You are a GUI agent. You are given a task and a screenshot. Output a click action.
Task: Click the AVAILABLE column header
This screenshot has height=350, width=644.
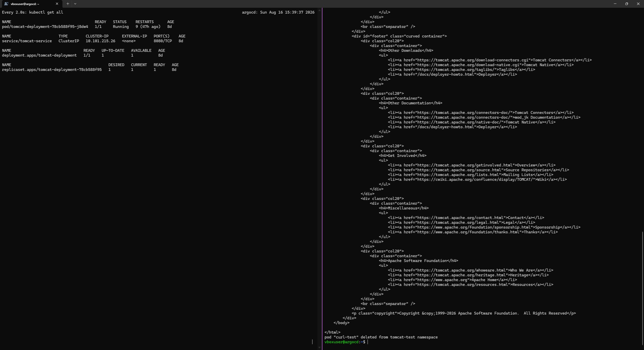(141, 51)
